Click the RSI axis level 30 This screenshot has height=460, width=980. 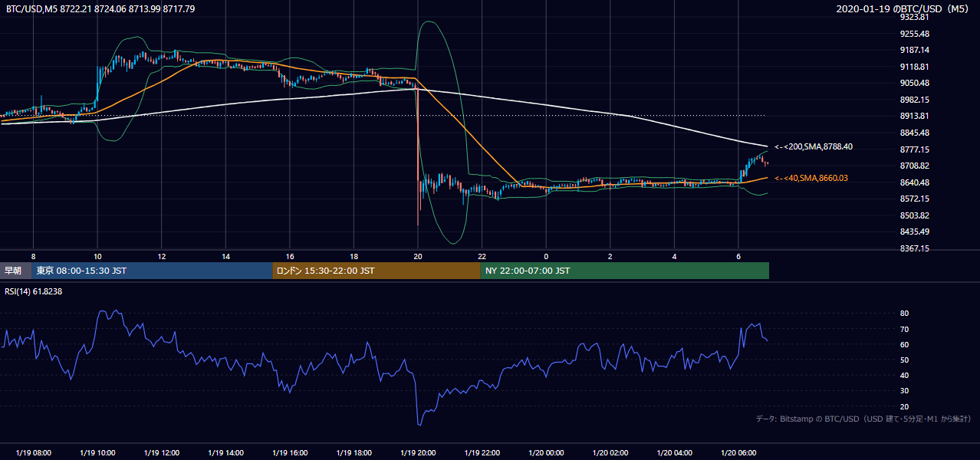coord(904,391)
